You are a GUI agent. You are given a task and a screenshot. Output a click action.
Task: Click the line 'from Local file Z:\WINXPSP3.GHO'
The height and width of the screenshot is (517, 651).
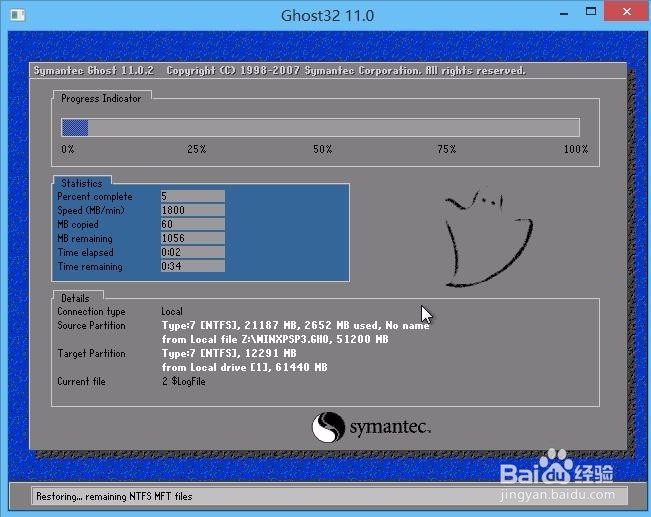coord(275,339)
